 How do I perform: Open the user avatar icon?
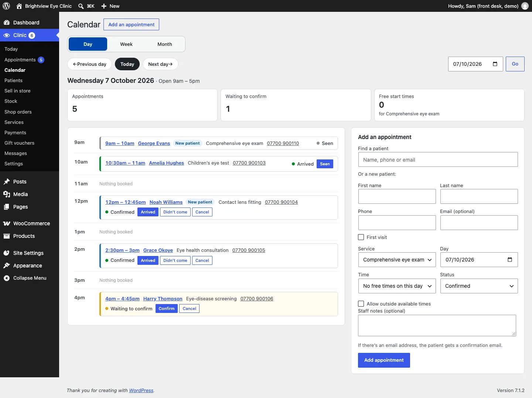coord(525,6)
